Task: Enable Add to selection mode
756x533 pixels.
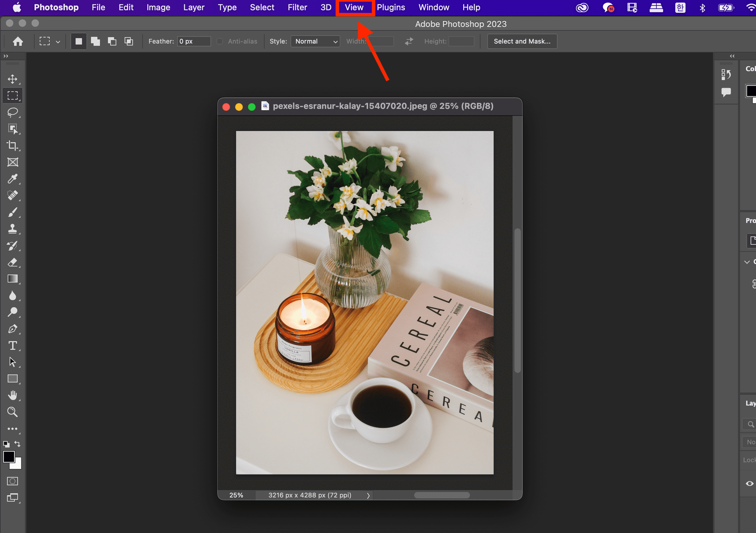Action: (95, 41)
